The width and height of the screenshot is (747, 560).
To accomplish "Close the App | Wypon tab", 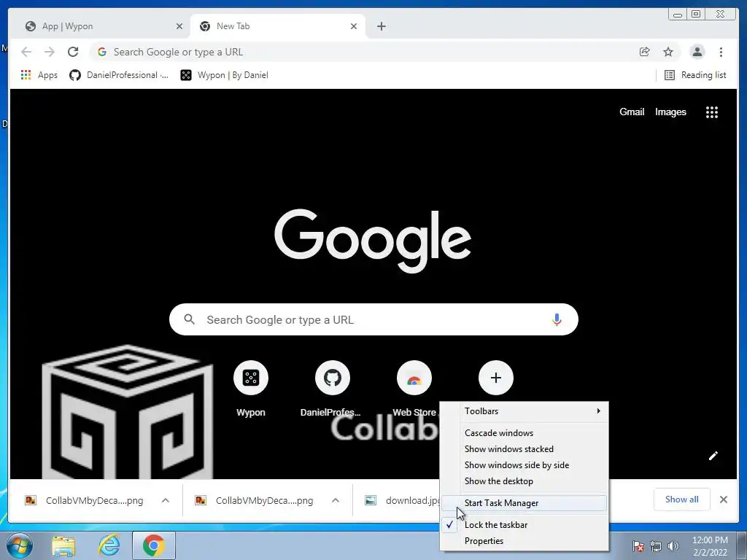I will 179,26.
